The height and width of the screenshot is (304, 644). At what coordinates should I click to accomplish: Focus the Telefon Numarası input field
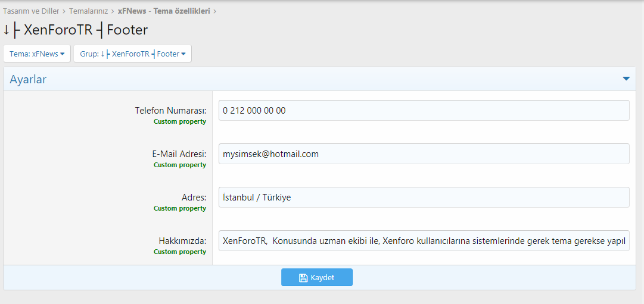[424, 111]
